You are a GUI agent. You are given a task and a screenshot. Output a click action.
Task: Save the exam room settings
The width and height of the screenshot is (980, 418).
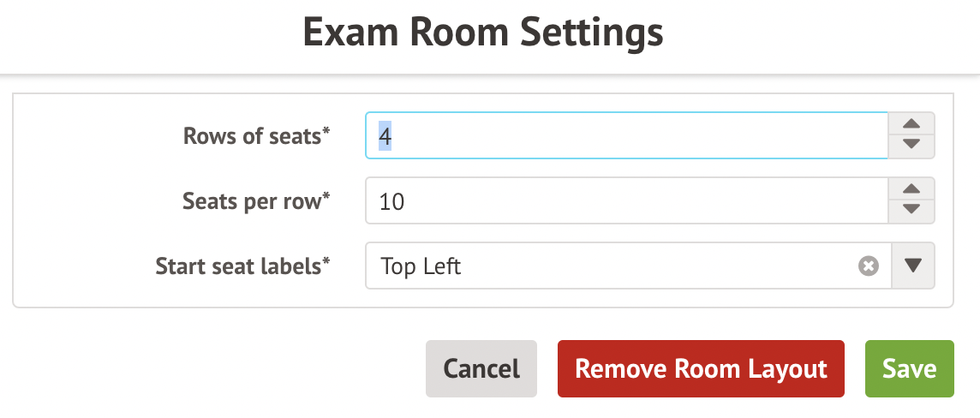(x=909, y=368)
